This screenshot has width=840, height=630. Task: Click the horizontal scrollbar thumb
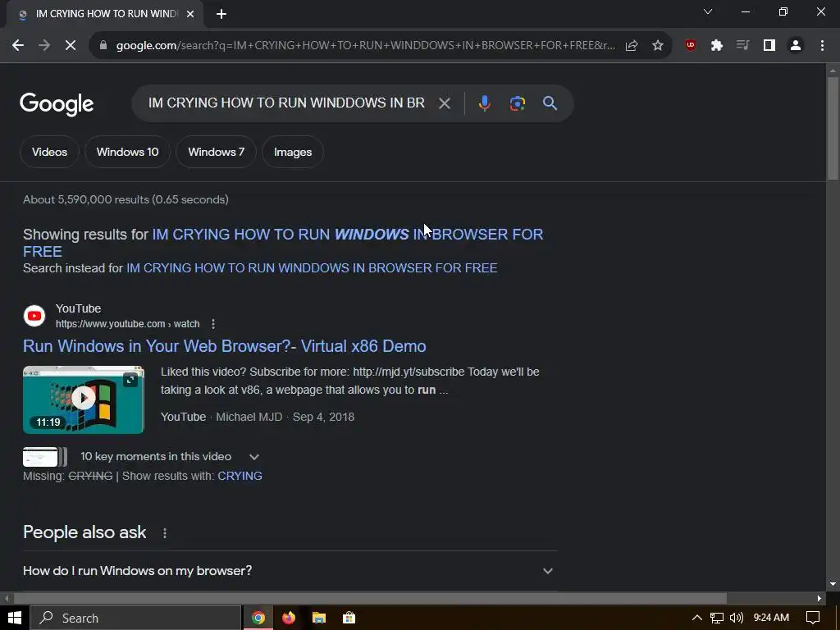tap(370, 598)
